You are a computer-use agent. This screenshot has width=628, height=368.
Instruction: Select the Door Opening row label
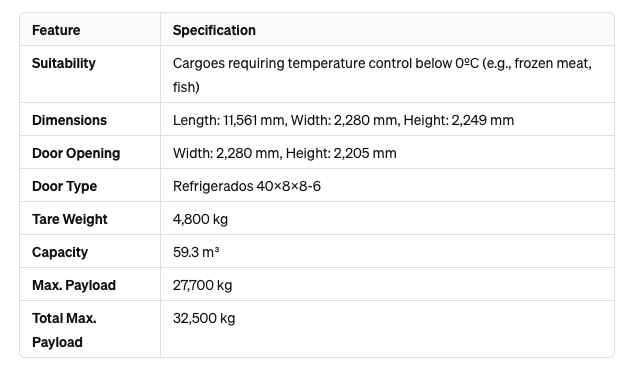76,153
